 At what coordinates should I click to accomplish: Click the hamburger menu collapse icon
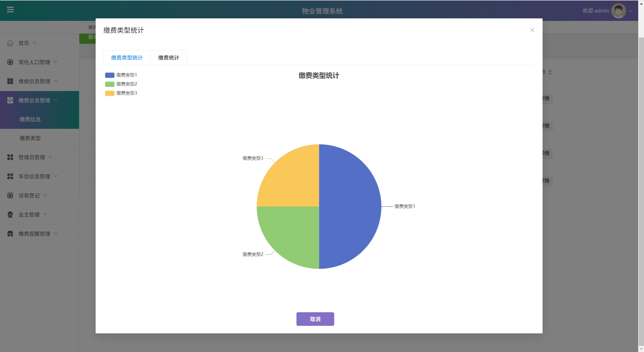(x=10, y=10)
